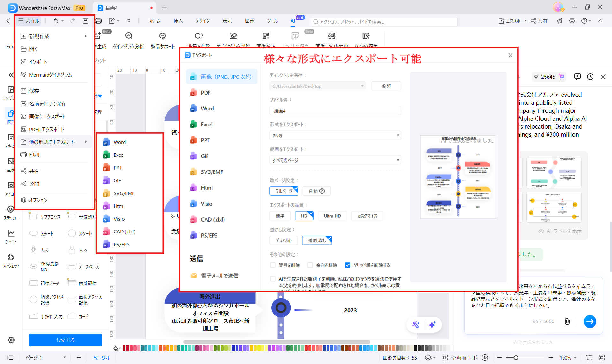Click the sidebar settings gear at bottom left
Viewport: 612px width, 364px height.
11,340
